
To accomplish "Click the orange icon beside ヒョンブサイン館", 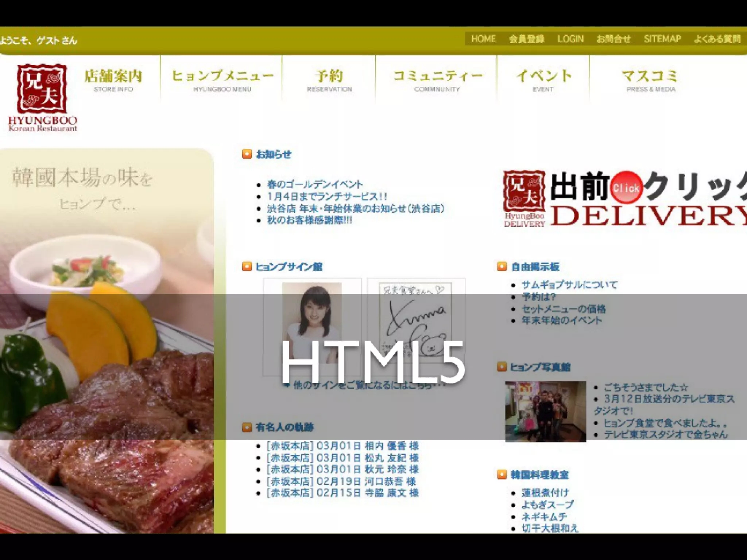I will click(x=247, y=267).
